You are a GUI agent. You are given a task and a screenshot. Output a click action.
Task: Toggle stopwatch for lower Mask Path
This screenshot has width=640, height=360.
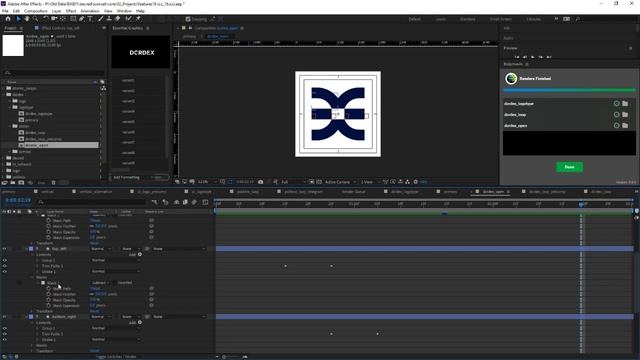(49, 288)
